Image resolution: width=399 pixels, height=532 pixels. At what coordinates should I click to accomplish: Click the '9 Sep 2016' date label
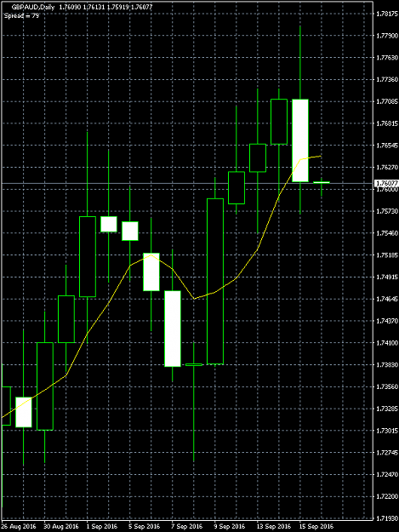click(230, 527)
